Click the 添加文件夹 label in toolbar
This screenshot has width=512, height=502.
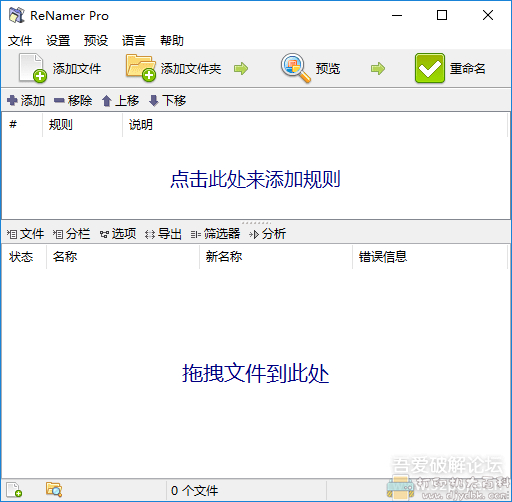click(x=191, y=69)
